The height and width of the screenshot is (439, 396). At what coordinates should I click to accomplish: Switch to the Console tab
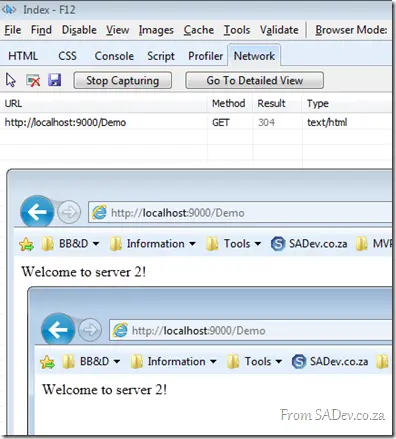coord(114,56)
